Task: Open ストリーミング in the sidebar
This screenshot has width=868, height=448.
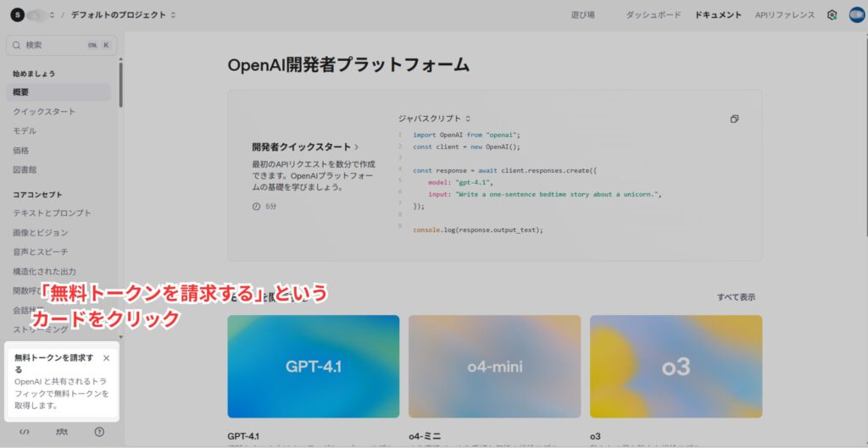Action: [x=41, y=329]
